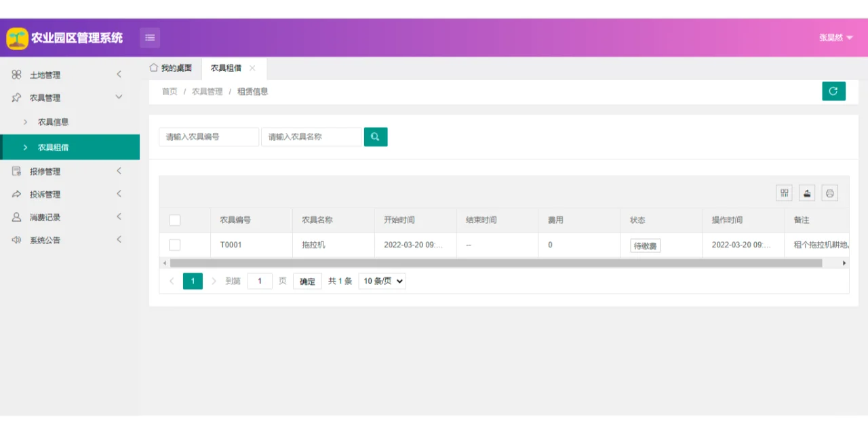Focus the 请输入农具编号 input field
868x434 pixels.
click(209, 136)
